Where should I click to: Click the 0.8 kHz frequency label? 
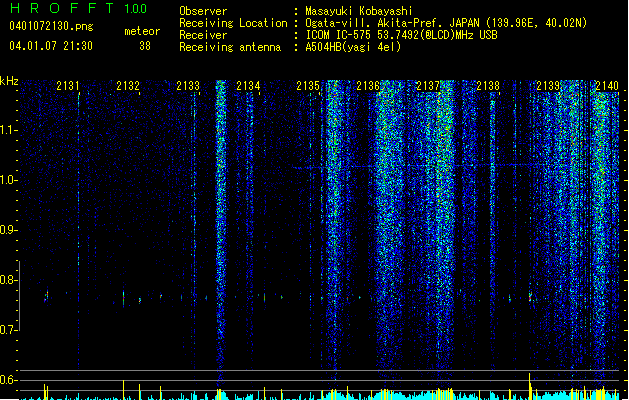coord(9,280)
